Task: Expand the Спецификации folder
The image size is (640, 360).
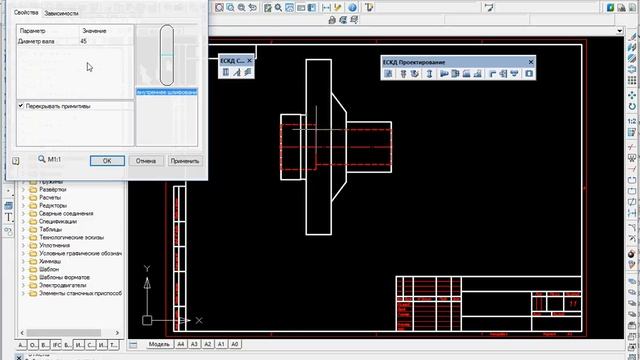Action: [23, 221]
